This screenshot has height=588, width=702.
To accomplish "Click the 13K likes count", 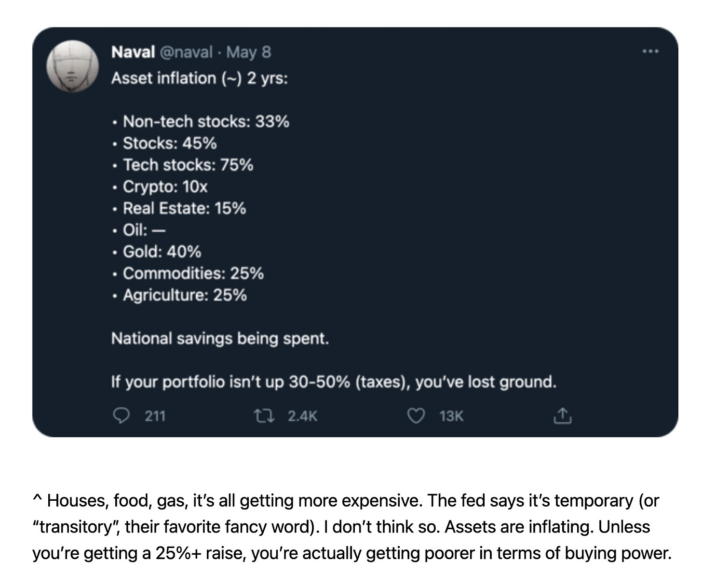I will (451, 415).
